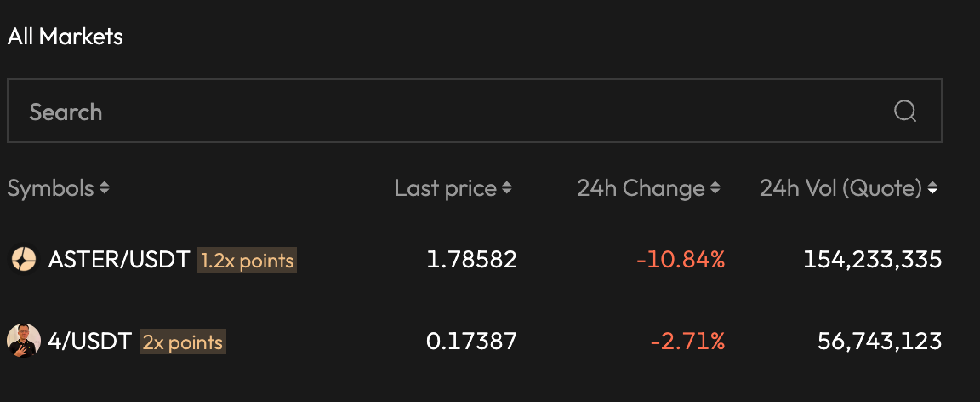Click the Symbols column header text
Screen dimensions: 980x402
tap(51, 188)
